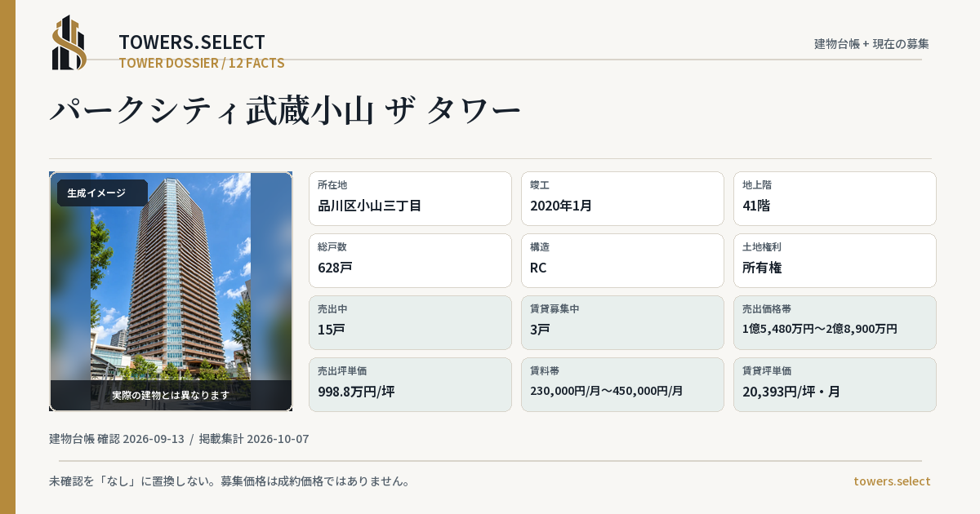Select the 構造 RC card
This screenshot has height=514, width=980.
point(622,260)
